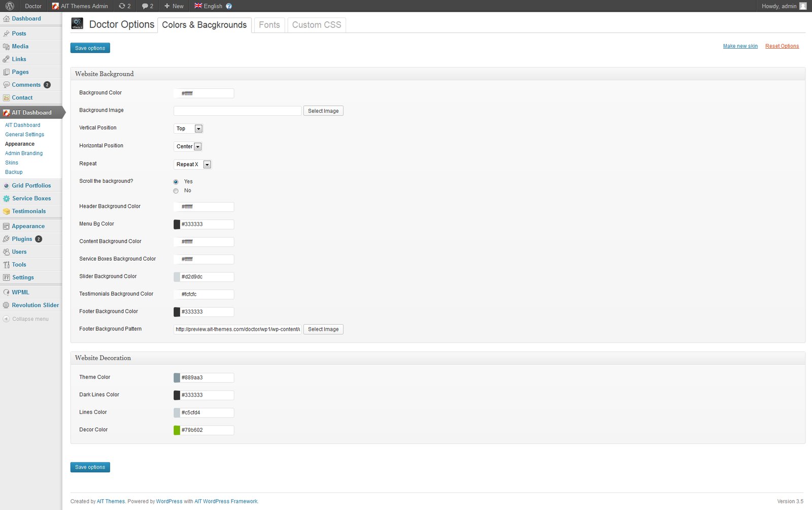Click the Links chain icon
The image size is (812, 510).
pyautogui.click(x=6, y=59)
